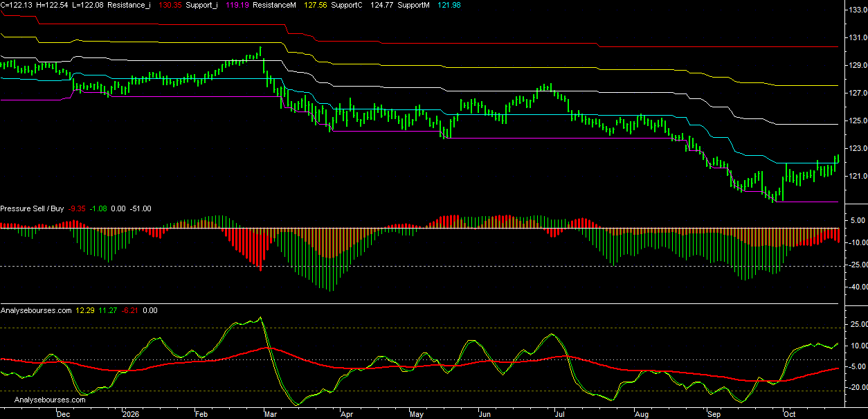Select the 'Support_i' legend label
Image resolution: width=868 pixels, height=419 pixels.
202,5
